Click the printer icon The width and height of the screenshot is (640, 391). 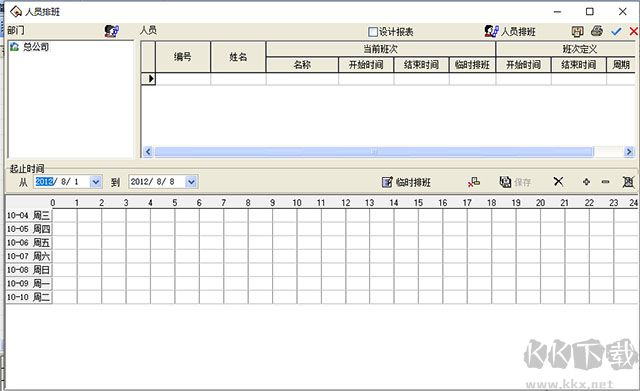coord(597,31)
